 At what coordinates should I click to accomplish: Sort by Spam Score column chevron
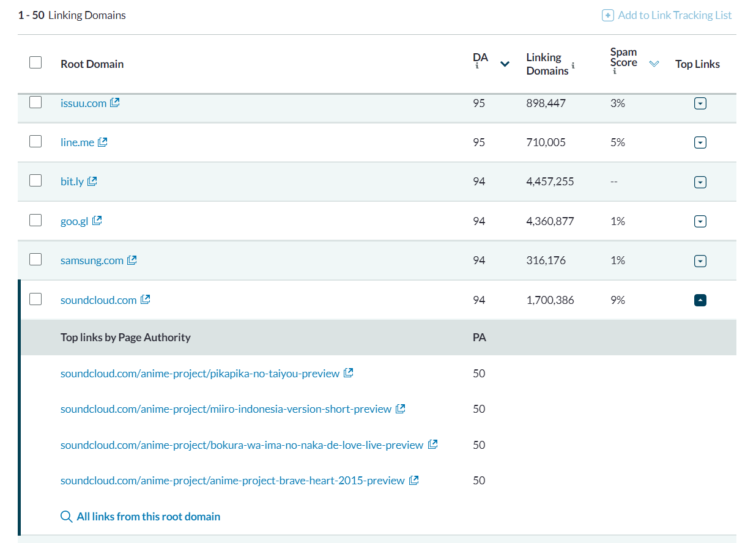[x=654, y=64]
